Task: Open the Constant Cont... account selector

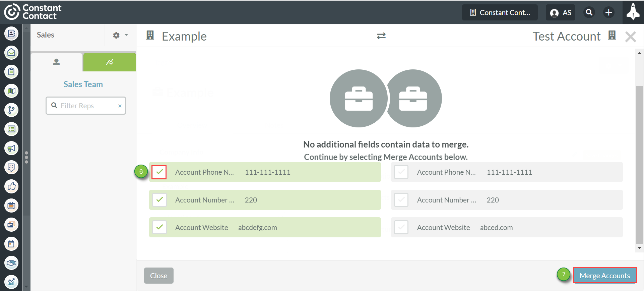Action: point(500,13)
